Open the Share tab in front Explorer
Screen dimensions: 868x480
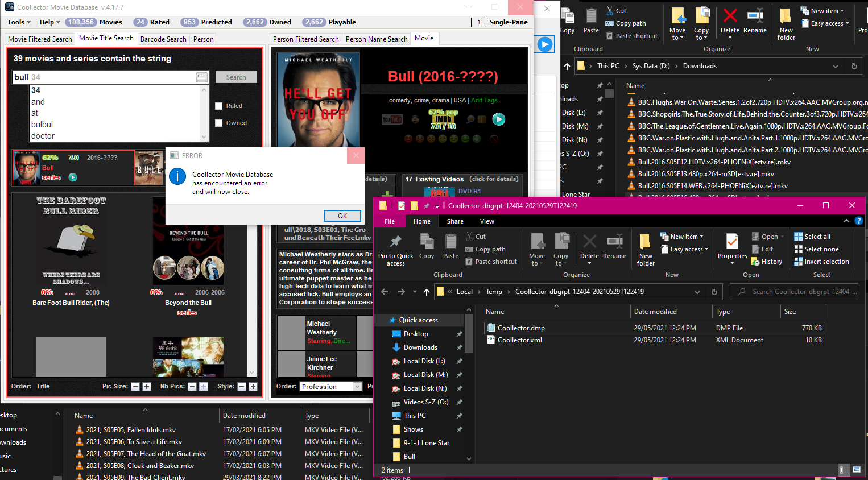pyautogui.click(x=455, y=221)
